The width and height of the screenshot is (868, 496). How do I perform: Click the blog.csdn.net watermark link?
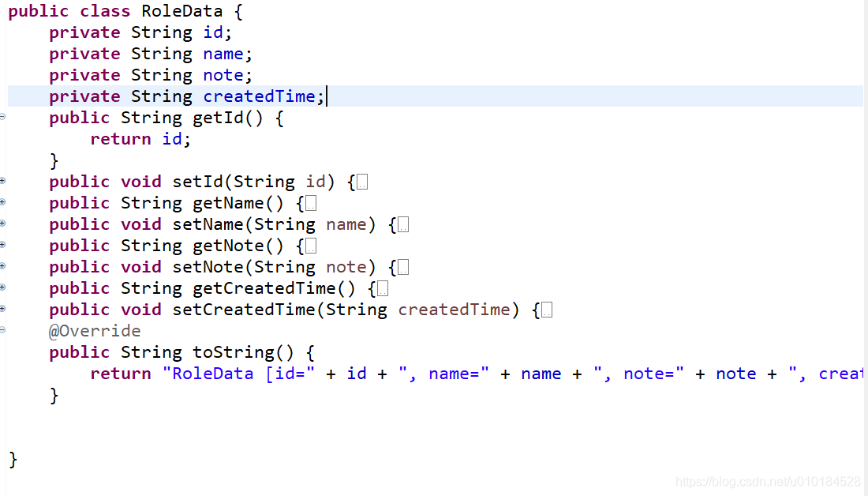tap(769, 482)
